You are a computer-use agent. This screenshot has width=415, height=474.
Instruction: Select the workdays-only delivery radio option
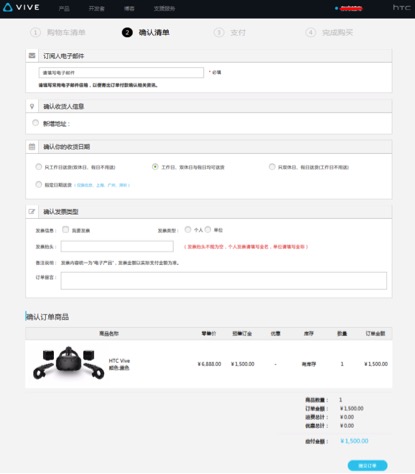tap(39, 166)
